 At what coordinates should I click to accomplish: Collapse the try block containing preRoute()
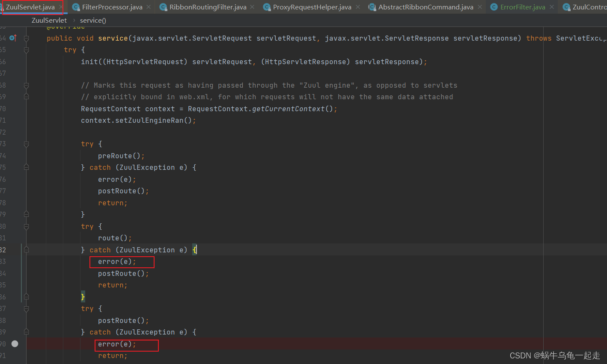[x=27, y=144]
